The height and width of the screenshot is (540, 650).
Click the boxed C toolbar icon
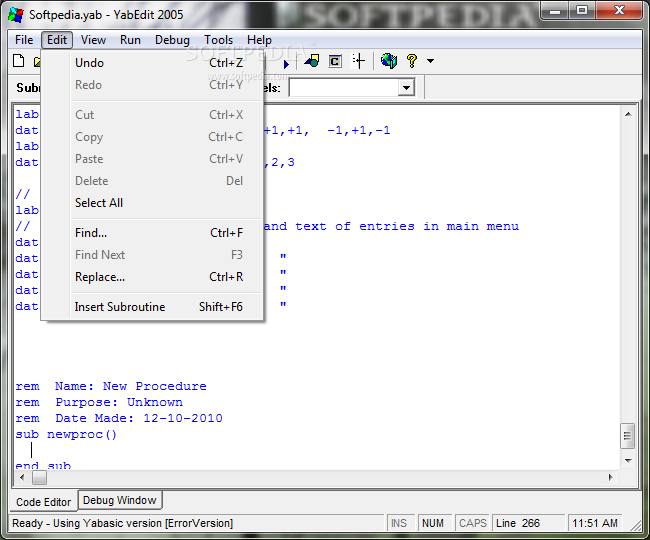(x=335, y=61)
